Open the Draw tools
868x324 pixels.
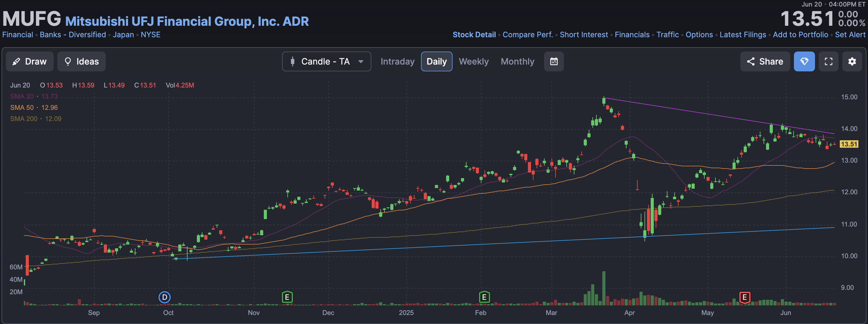30,61
